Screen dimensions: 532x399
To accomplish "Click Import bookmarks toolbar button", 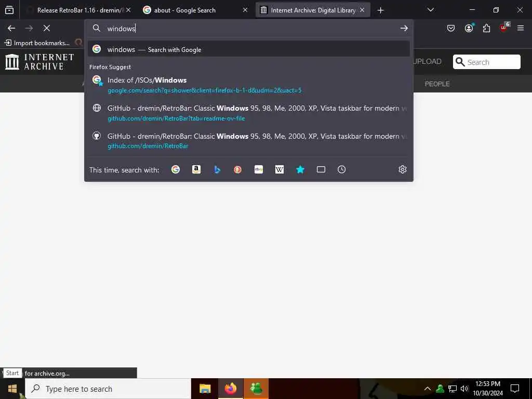I will click(x=37, y=43).
